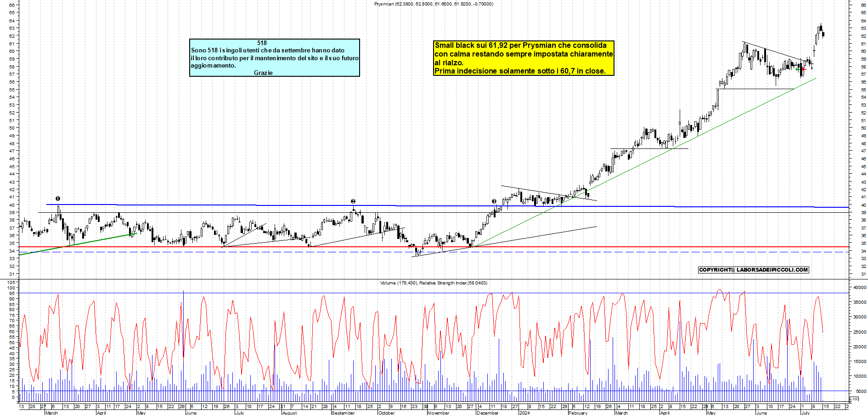
Task: Click the 105 value on the RSI scale
Action: click(x=11, y=282)
